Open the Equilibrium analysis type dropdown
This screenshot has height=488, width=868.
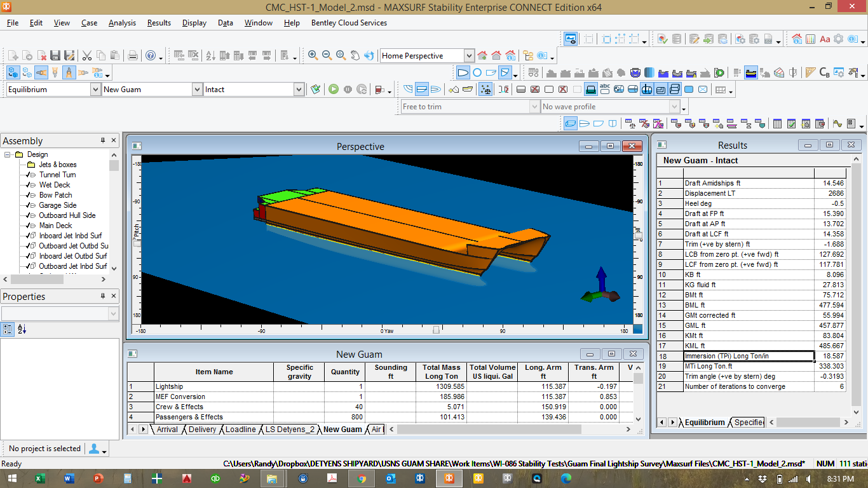pos(95,90)
